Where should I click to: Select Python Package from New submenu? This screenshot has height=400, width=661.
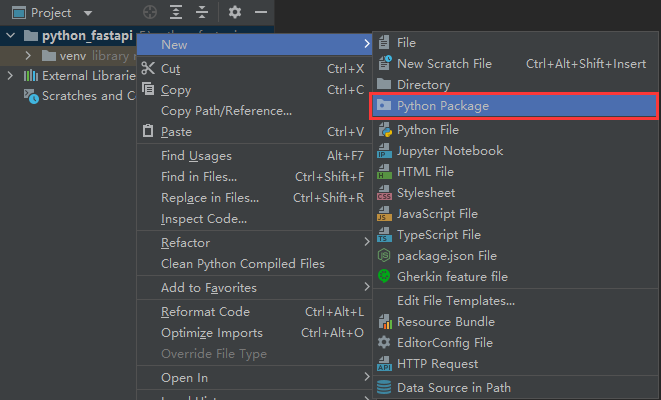tap(442, 104)
